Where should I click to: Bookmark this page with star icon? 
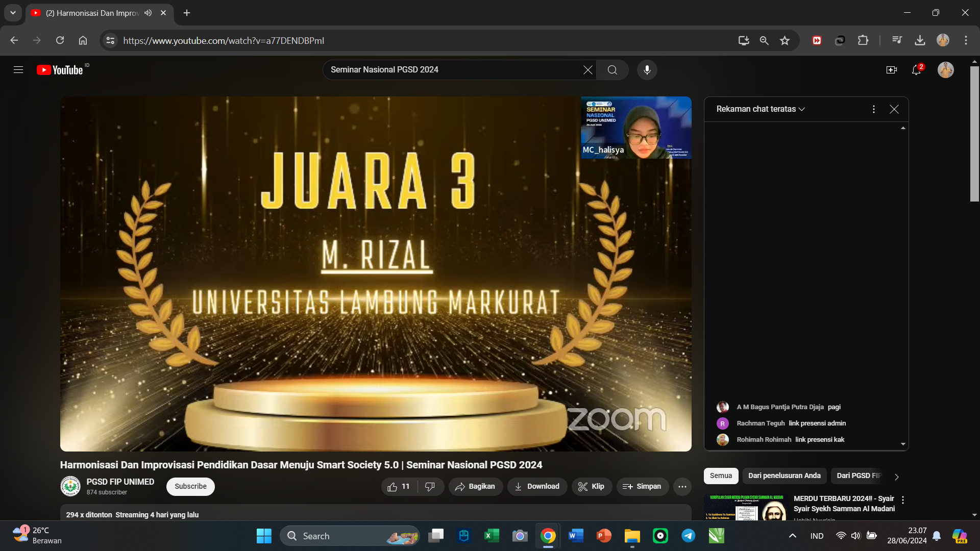785,40
